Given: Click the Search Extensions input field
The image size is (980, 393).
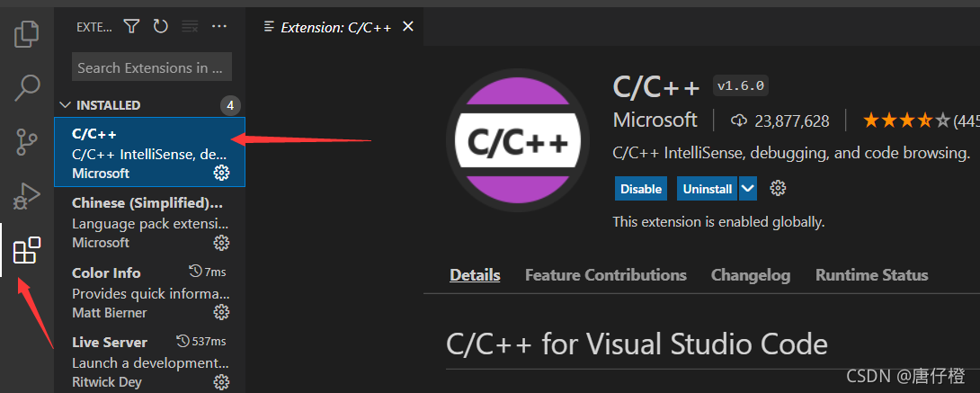Looking at the screenshot, I should [151, 67].
